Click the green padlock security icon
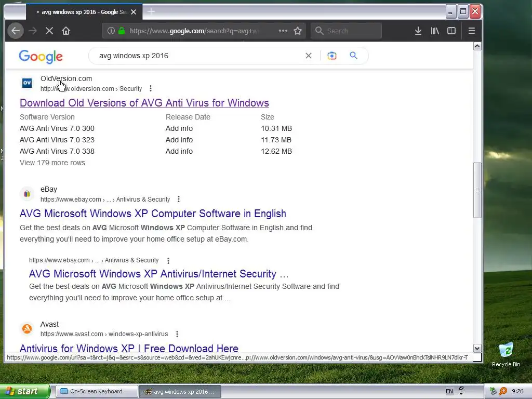 coord(122,31)
